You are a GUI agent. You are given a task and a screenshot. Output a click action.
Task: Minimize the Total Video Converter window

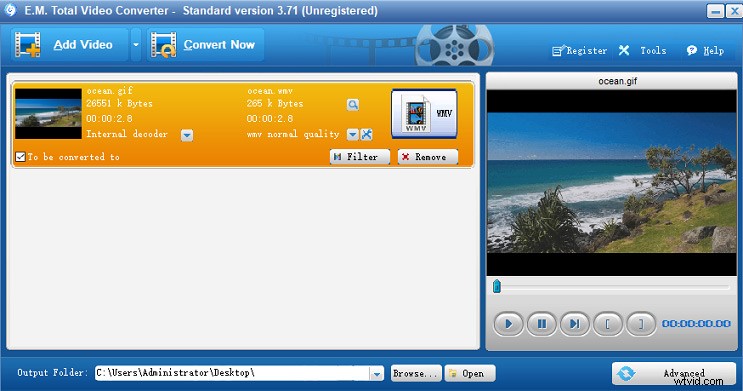pos(715,10)
